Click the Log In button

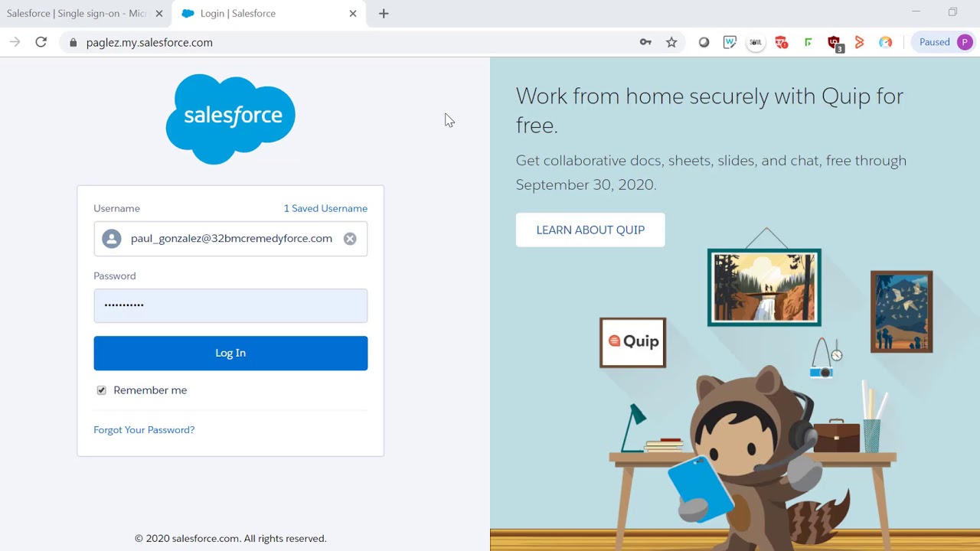point(230,353)
